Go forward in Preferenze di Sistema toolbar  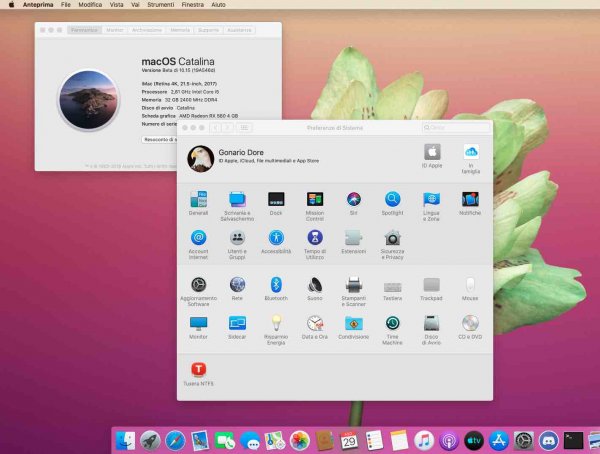227,127
